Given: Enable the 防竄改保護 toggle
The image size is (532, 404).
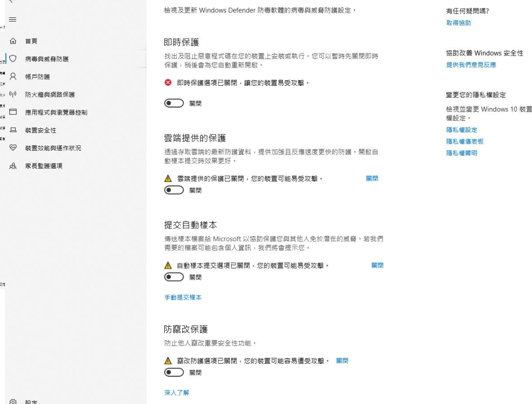Looking at the screenshot, I should click(x=173, y=372).
